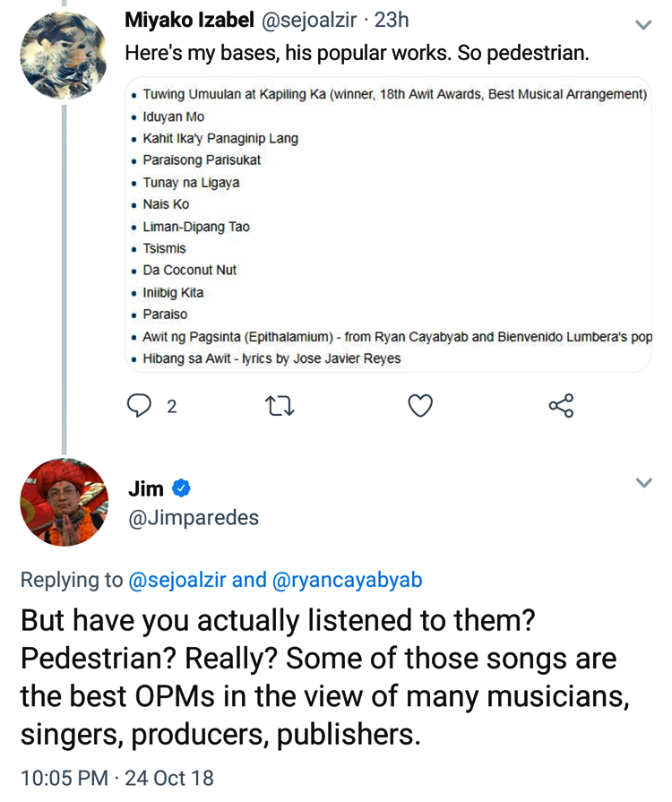Image resolution: width=672 pixels, height=802 pixels.
Task: Open the @sejoalzir mention in reply line
Action: [x=177, y=580]
